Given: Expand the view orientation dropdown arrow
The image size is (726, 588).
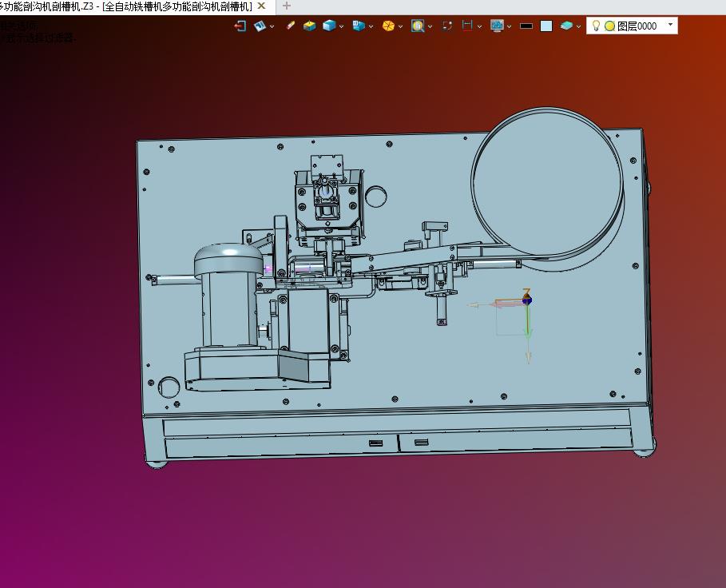Looking at the screenshot, I should coord(272,26).
